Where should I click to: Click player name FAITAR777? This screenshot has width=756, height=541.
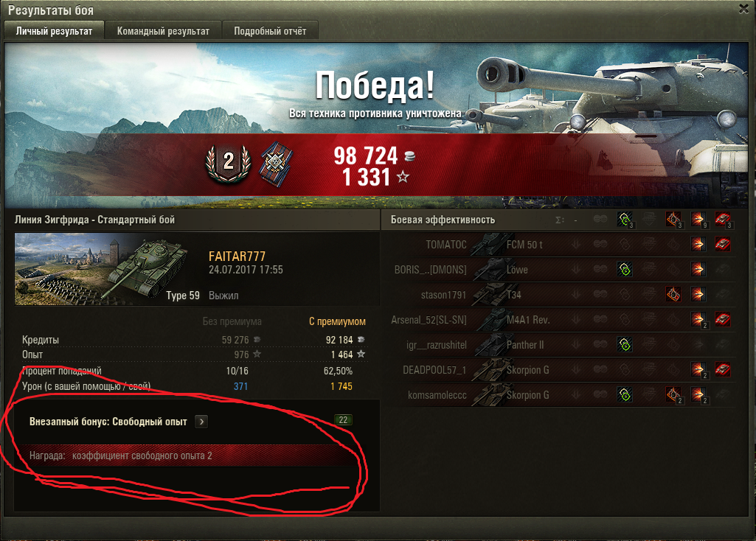click(237, 256)
